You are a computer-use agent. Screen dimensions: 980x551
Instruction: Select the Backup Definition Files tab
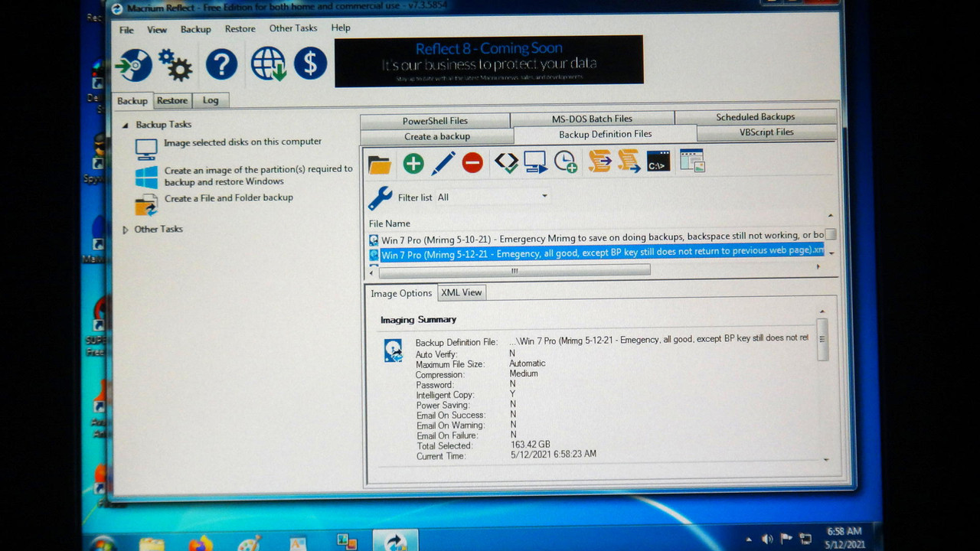tap(606, 135)
